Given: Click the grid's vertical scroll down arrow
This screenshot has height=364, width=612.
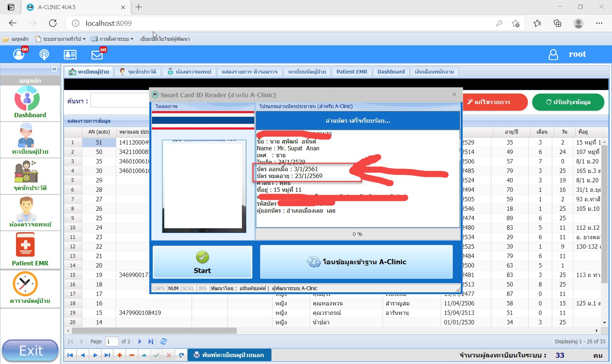Looking at the screenshot, I should click(605, 323).
